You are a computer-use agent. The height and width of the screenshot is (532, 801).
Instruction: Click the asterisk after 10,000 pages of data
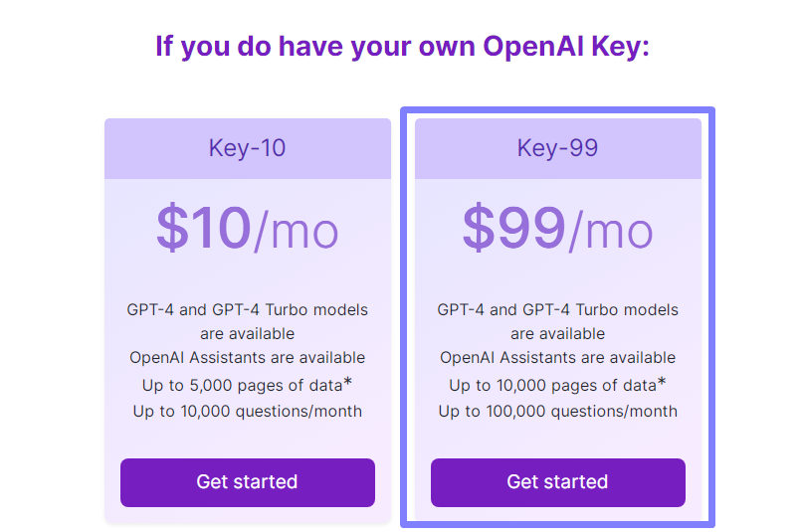coord(662,382)
